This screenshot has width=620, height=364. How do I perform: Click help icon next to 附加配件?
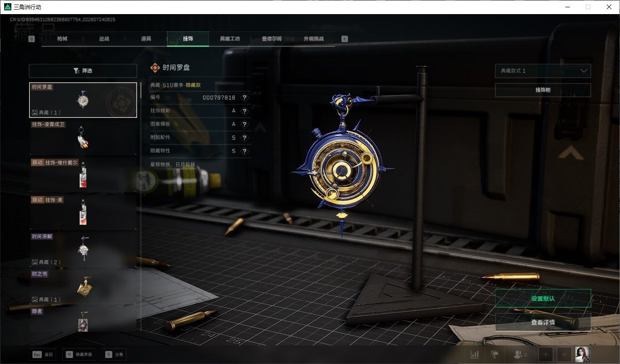coord(244,138)
